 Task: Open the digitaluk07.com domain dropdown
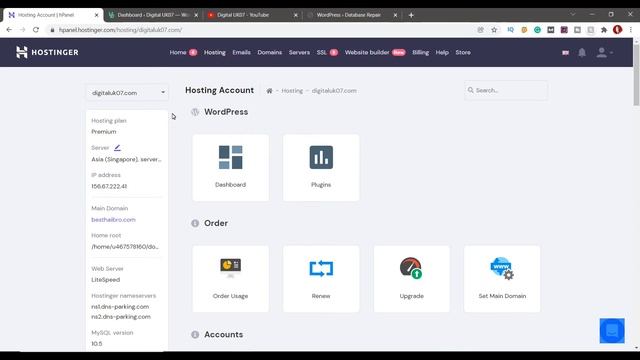127,93
